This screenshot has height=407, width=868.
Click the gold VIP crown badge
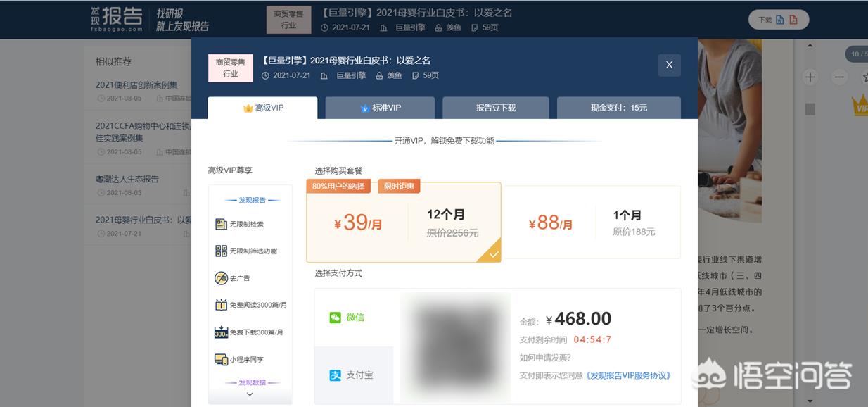(x=860, y=106)
